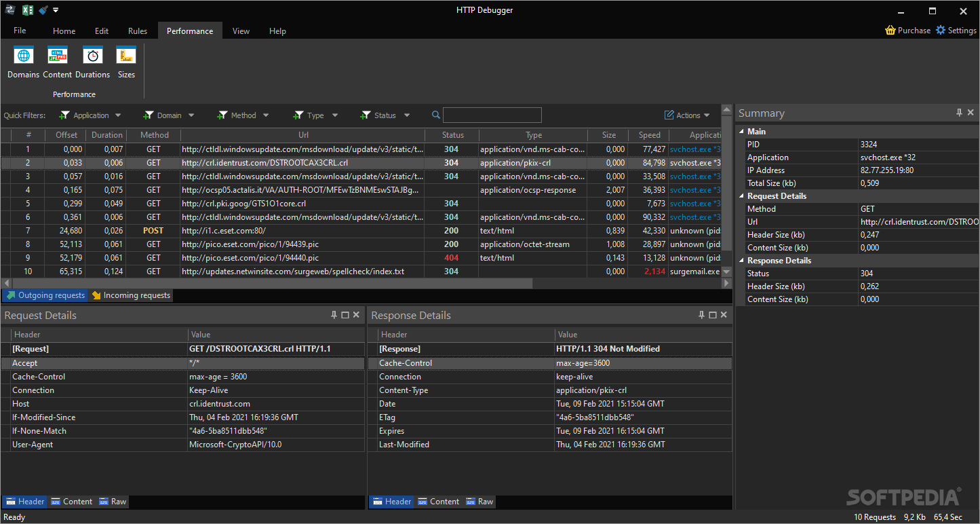Show the Incoming requests tab
980x524 pixels.
point(131,295)
